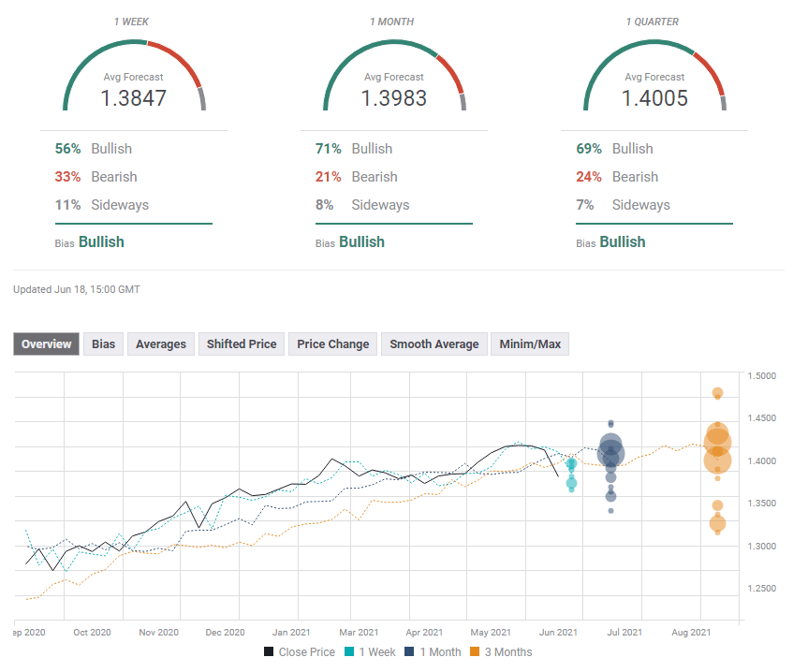Toggle the 1 Week legend series
Image resolution: width=808 pixels, height=672 pixels.
click(x=370, y=652)
